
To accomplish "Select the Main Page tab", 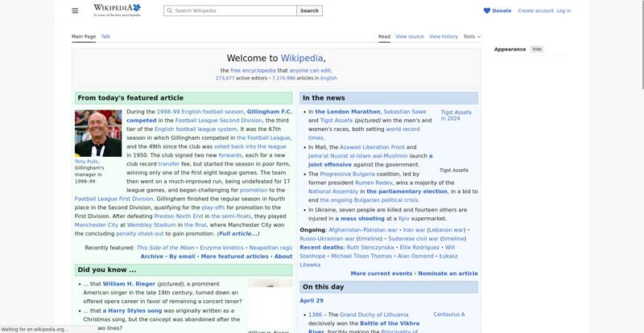I will point(84,36).
